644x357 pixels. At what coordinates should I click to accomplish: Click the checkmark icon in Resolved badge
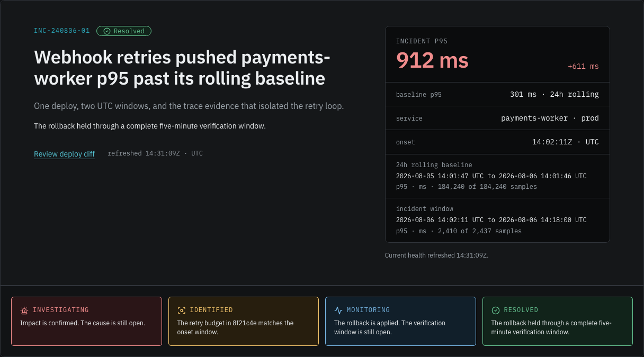(107, 31)
